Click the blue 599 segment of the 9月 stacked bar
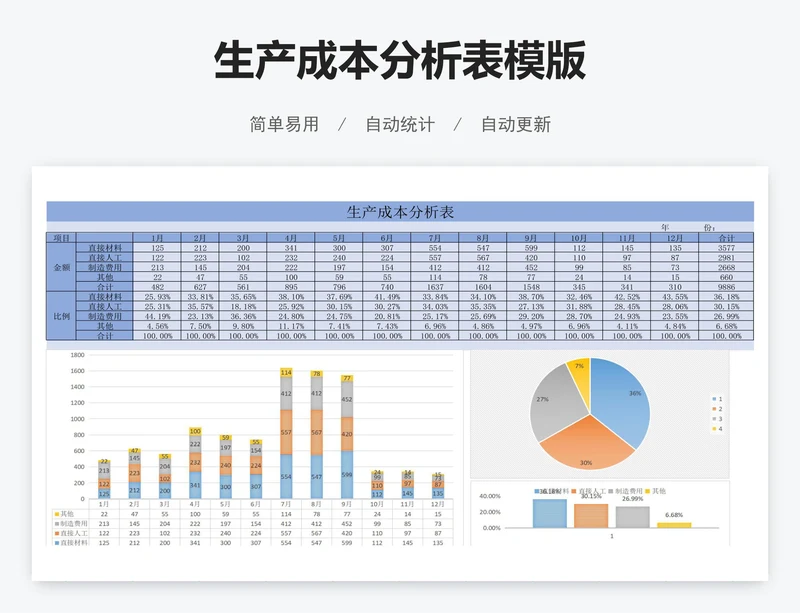Image resolution: width=800 pixels, height=613 pixels. [347, 475]
